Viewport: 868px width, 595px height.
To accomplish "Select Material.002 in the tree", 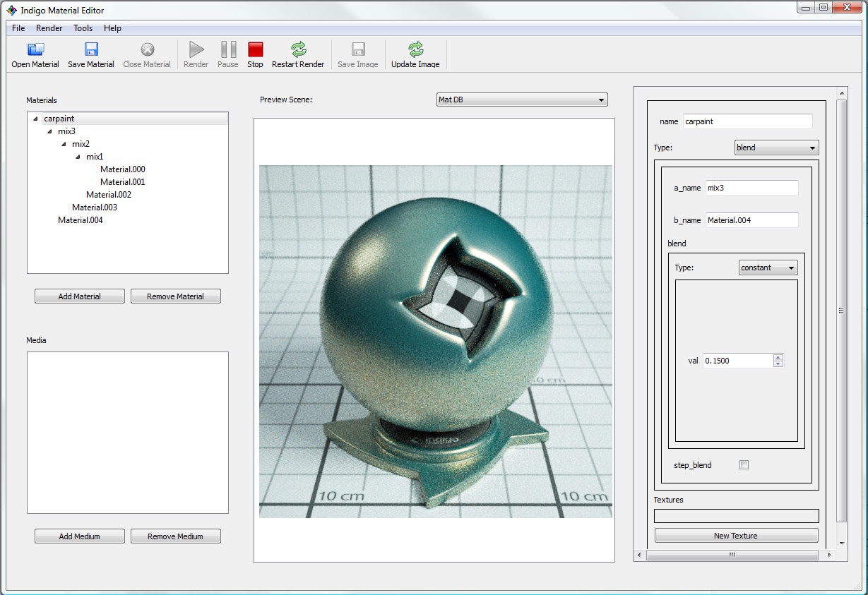I will tap(109, 195).
